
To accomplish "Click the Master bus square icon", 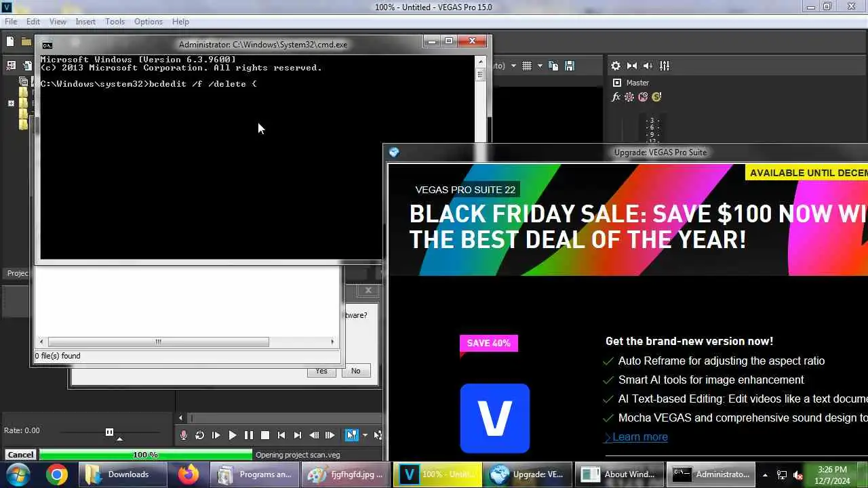I will (x=616, y=83).
